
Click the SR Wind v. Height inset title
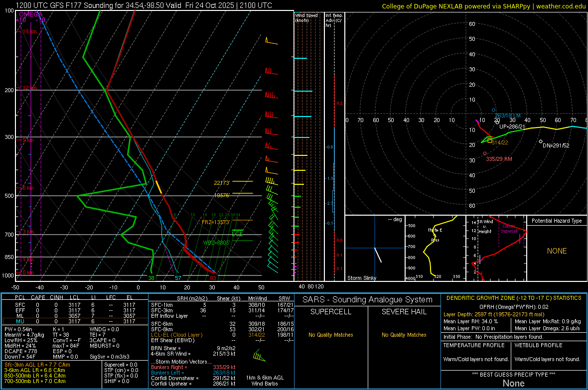[485, 227]
